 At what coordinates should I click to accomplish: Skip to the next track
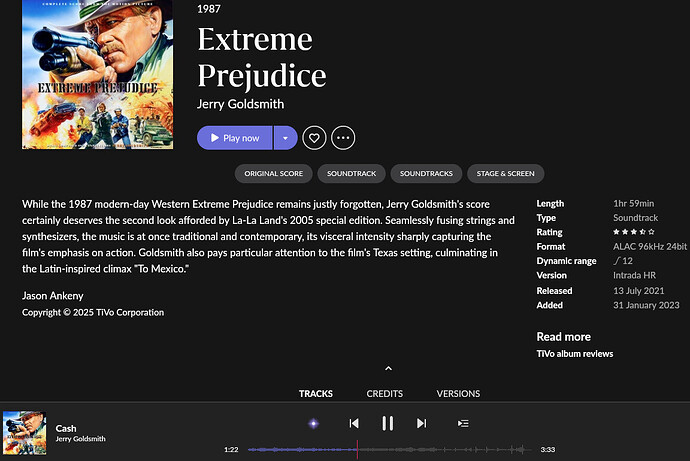[x=421, y=423]
